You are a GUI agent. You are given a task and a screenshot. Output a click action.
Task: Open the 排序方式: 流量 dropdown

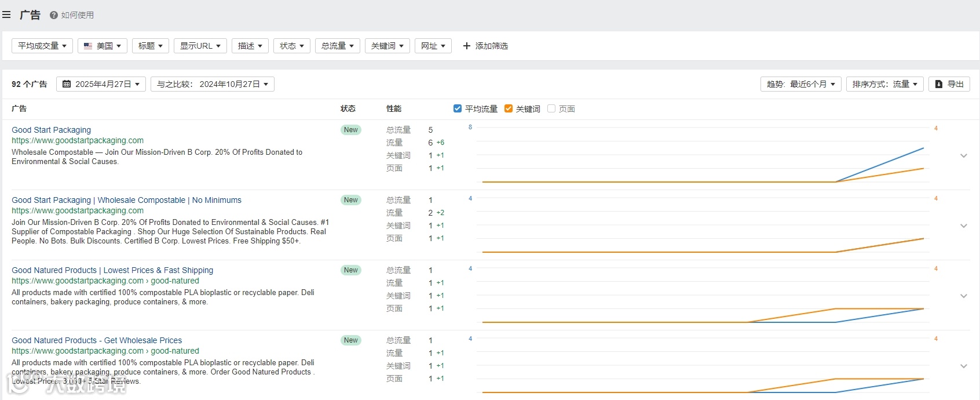[884, 84]
